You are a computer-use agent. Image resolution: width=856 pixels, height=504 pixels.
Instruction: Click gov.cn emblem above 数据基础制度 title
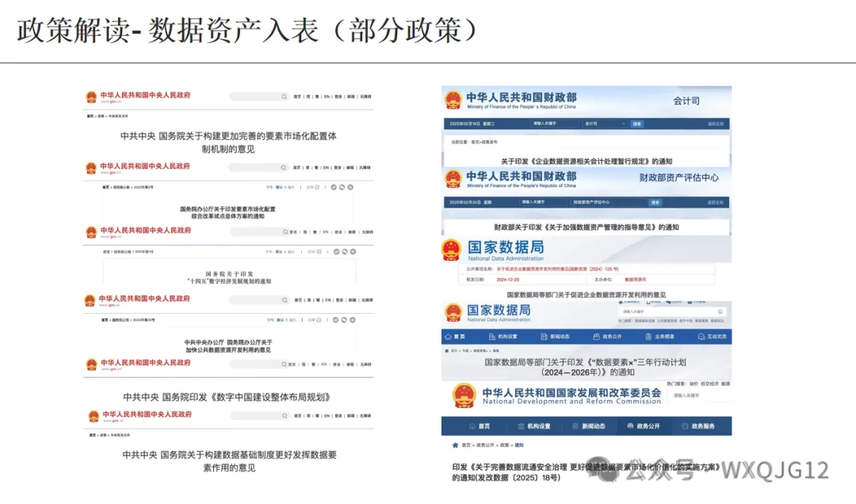94,417
